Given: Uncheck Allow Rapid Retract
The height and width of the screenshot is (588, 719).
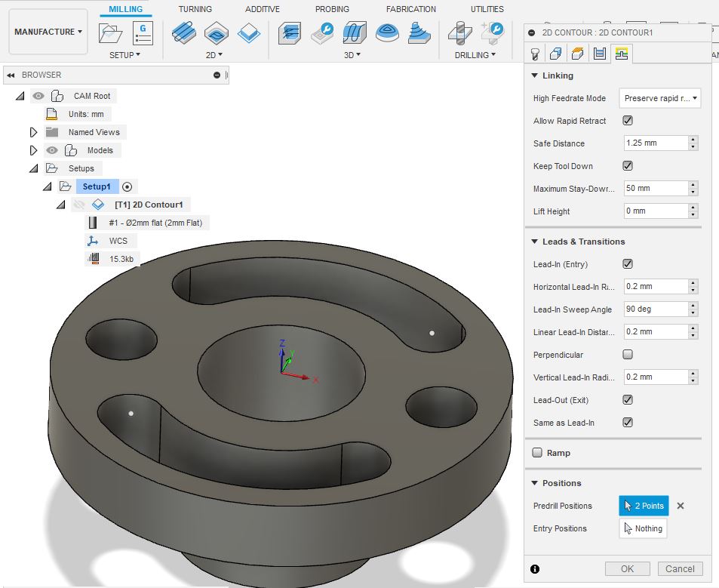Looking at the screenshot, I should pos(628,121).
